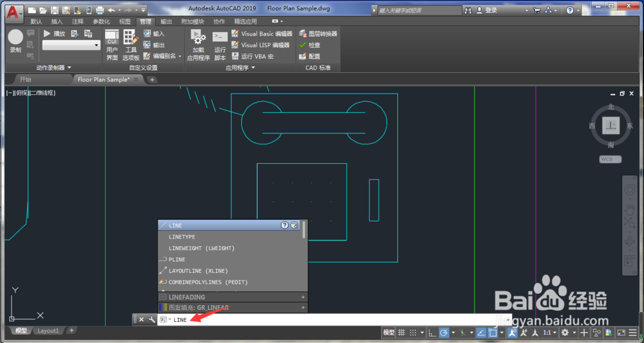Viewport: 644px width, 343px height.
Task: Click the ViewCube top face
Action: 611,126
